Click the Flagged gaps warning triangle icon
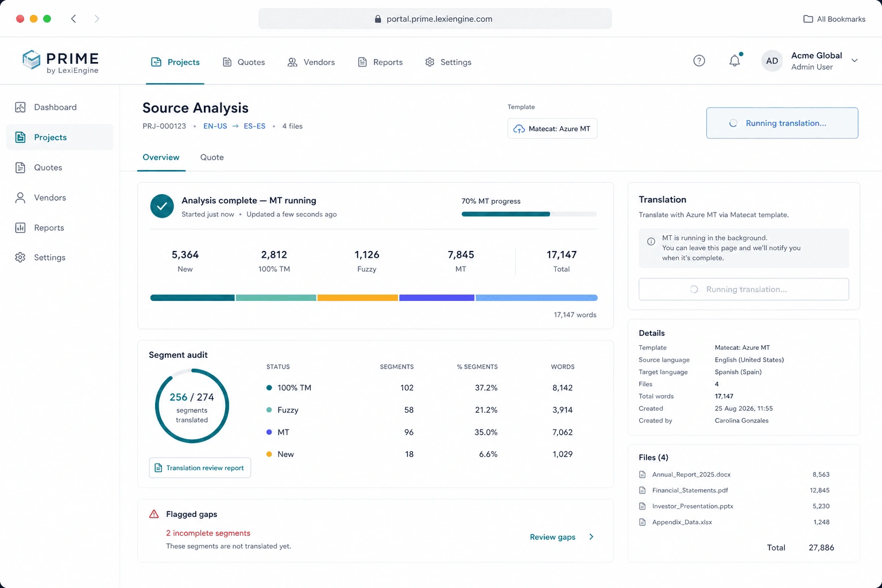The width and height of the screenshot is (882, 588). pos(154,514)
